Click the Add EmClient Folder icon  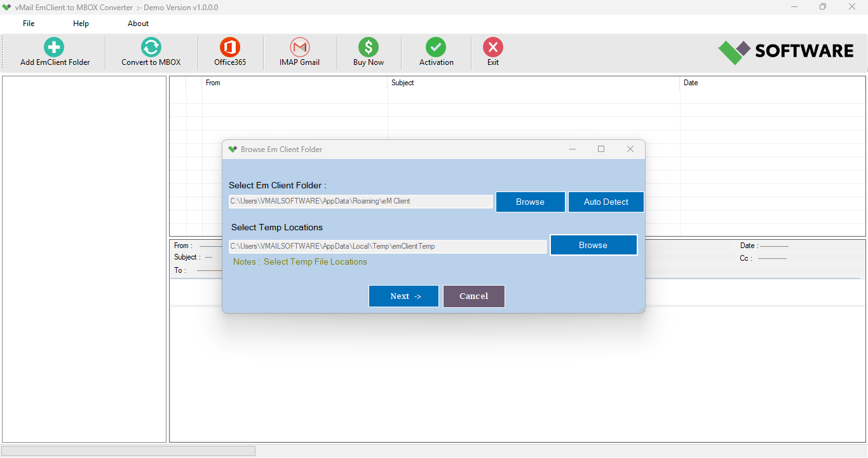click(54, 47)
